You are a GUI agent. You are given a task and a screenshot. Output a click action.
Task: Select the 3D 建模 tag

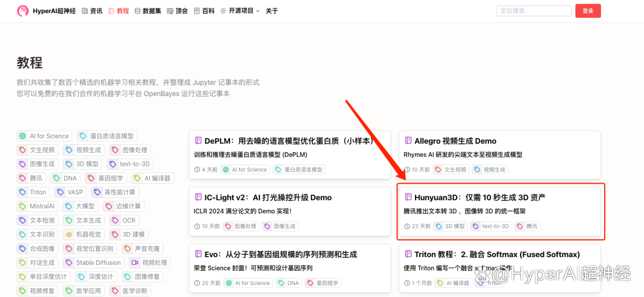point(129,234)
